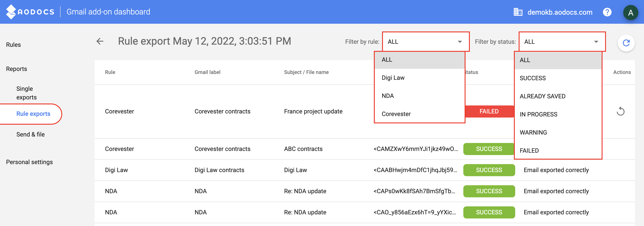The image size is (644, 226).
Task: Click the dropdown caret on Filter by rule
Action: 460,42
